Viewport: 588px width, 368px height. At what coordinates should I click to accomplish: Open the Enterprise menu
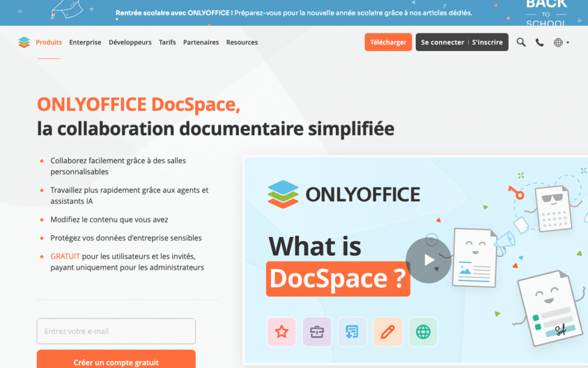(x=85, y=42)
